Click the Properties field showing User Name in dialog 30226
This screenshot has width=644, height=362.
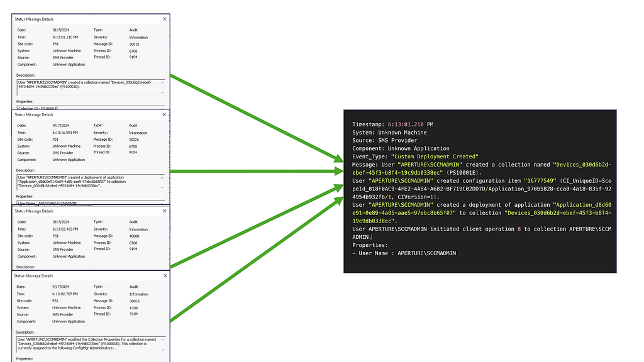91,203
